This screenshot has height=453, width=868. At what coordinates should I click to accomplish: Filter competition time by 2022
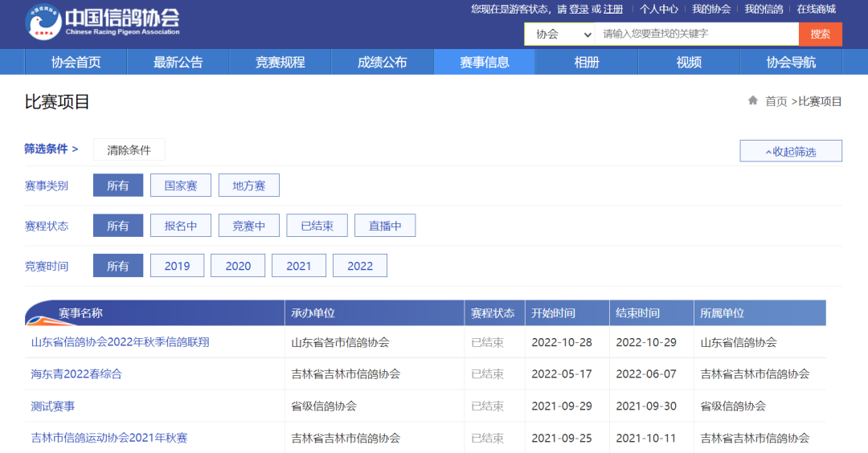pos(359,266)
